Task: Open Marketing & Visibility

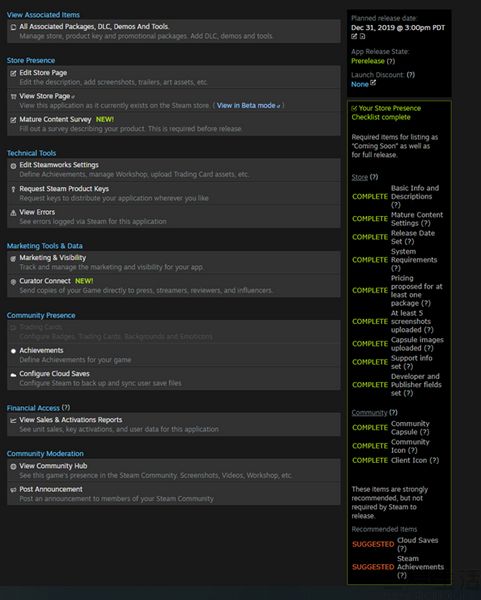Action: click(53, 258)
